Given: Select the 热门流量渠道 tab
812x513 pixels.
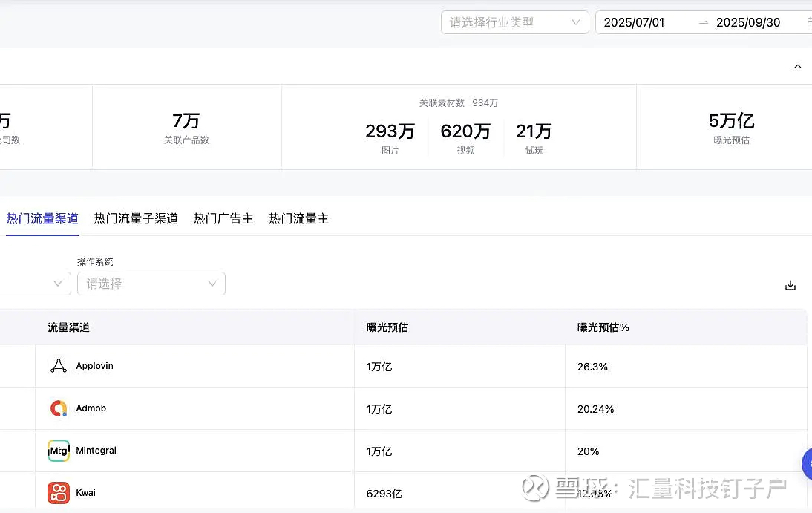Looking at the screenshot, I should [x=42, y=219].
